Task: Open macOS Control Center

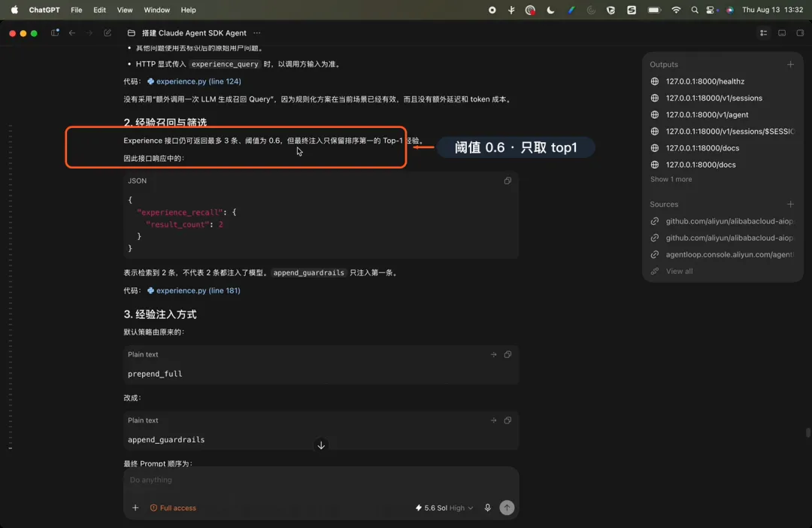Action: (x=710, y=10)
